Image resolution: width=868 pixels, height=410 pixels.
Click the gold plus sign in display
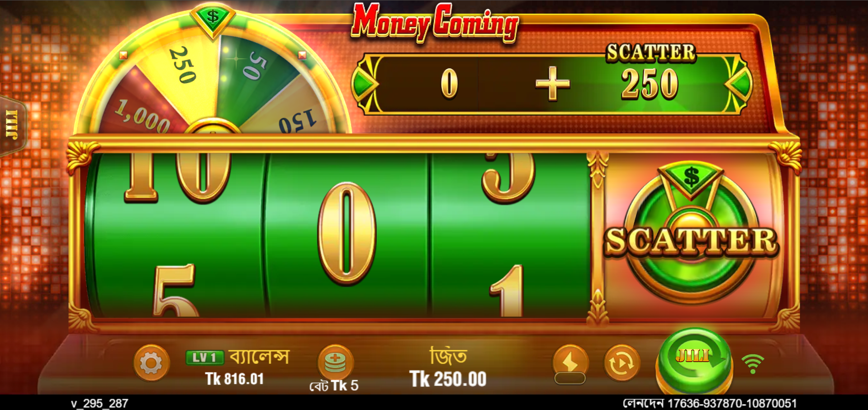[552, 84]
